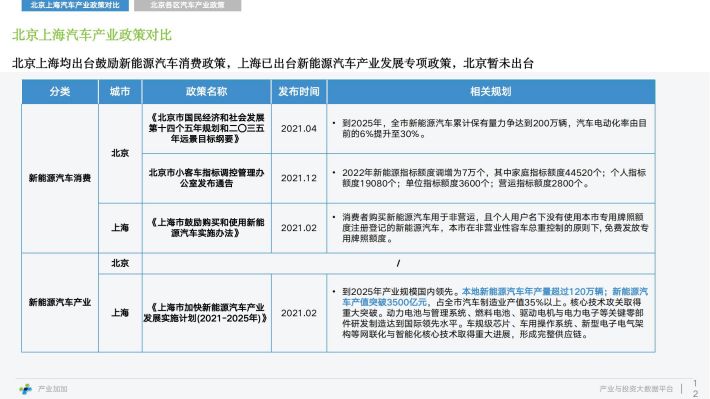Click the 2021.04 release date cell
710x399 pixels.
tap(299, 129)
